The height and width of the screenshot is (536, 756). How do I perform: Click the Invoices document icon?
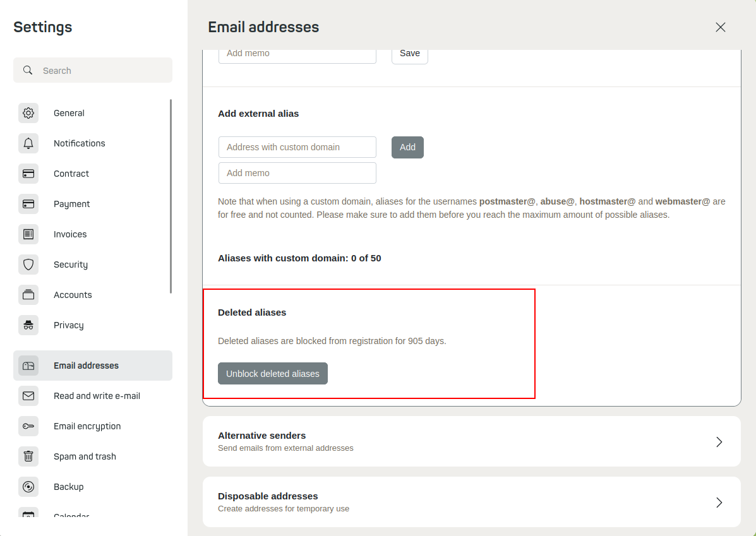28,234
